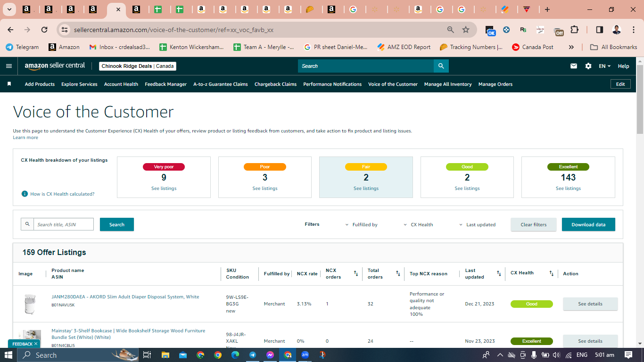
Task: Expand the Fulfilled by filter
Action: pos(362,225)
